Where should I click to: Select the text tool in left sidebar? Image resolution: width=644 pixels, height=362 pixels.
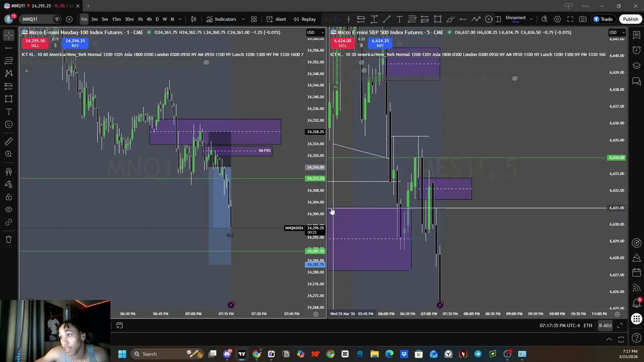pos(9,112)
